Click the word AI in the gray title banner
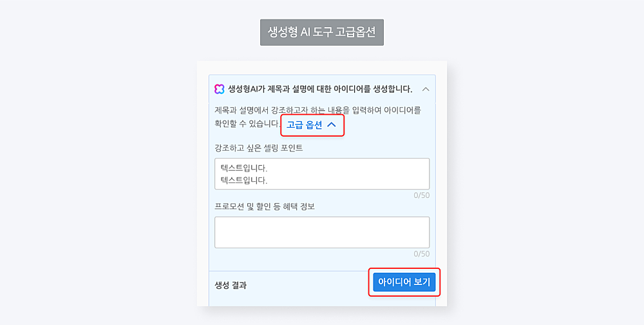 (305, 32)
